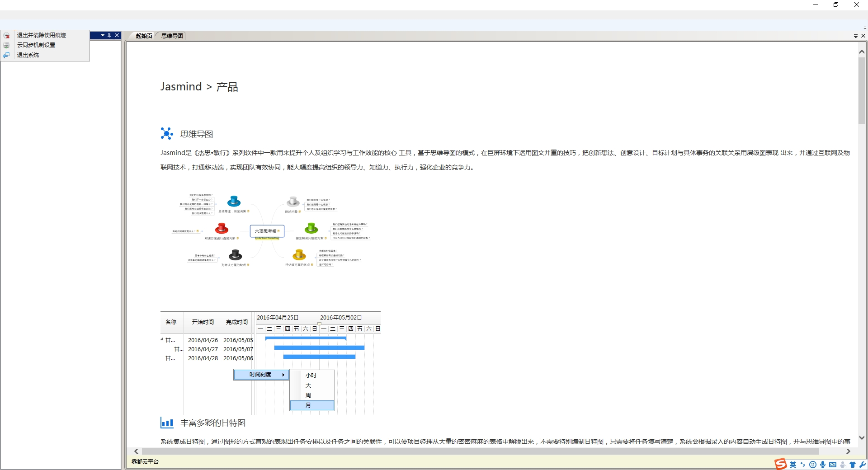The height and width of the screenshot is (470, 868).
Task: Click 雾都云平台 in the status bar
Action: click(145, 462)
